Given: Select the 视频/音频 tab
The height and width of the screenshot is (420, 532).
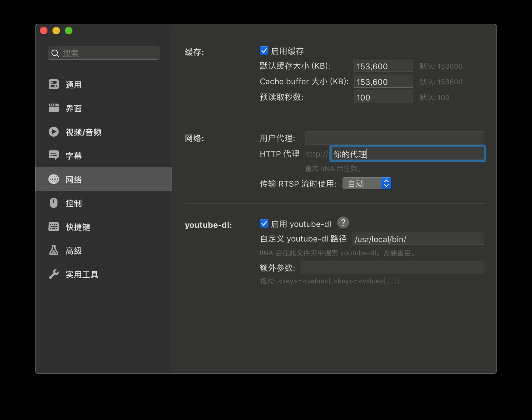Looking at the screenshot, I should pyautogui.click(x=104, y=132).
